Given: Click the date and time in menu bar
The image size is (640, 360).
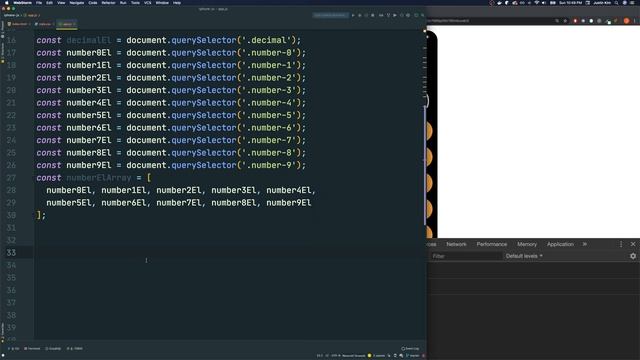Looking at the screenshot, I should [x=571, y=2].
